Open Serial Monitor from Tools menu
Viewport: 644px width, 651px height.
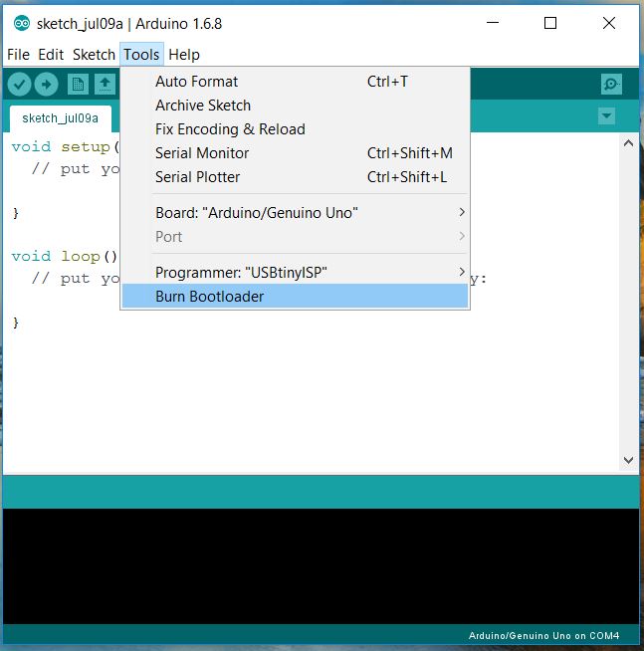[x=295, y=153]
